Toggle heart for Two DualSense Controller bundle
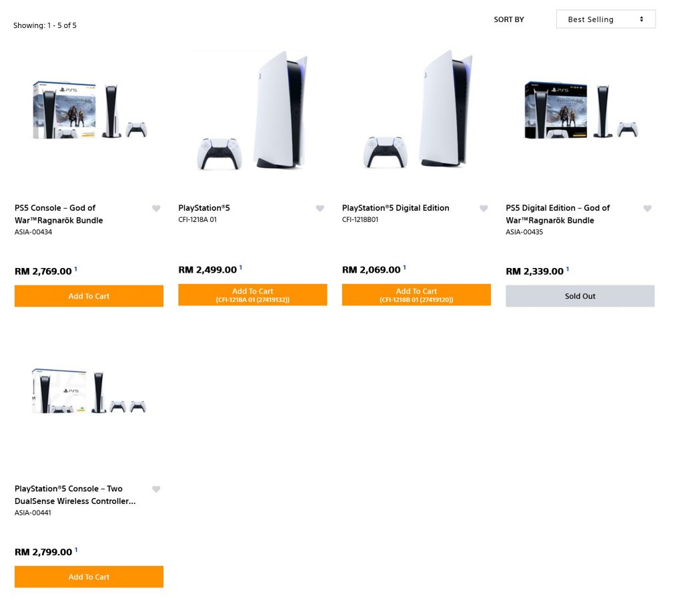Screen dimensions: 683x616 pos(156,489)
